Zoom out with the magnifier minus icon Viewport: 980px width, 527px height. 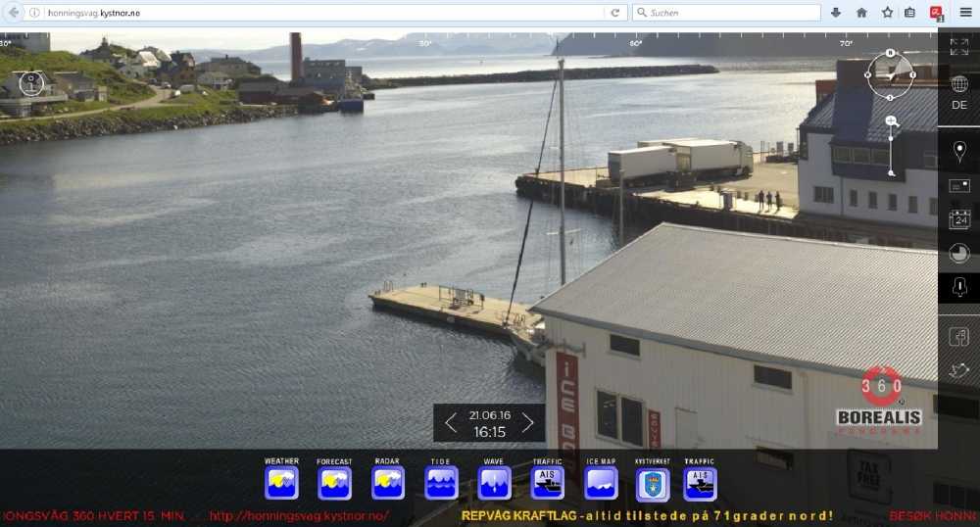(891, 174)
